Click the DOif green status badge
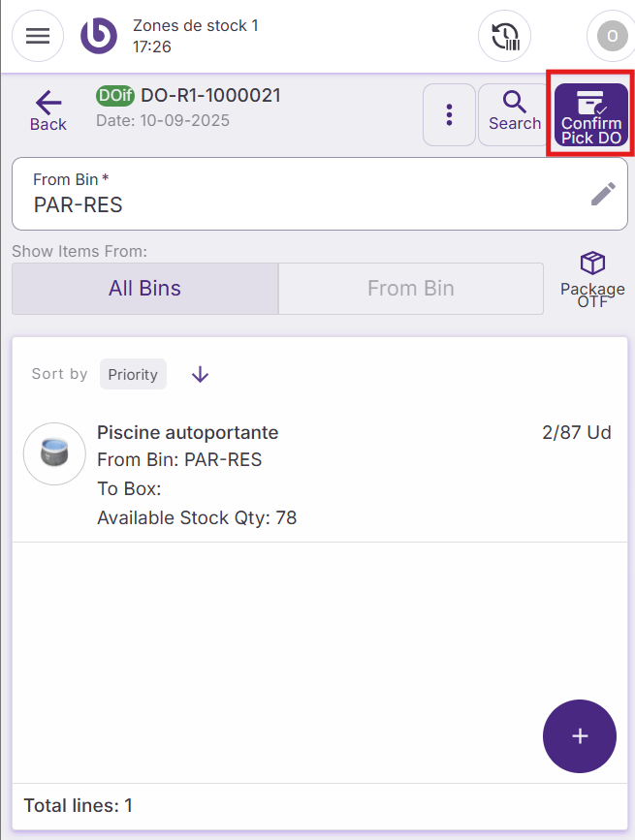Image resolution: width=635 pixels, height=840 pixels. pyautogui.click(x=115, y=95)
